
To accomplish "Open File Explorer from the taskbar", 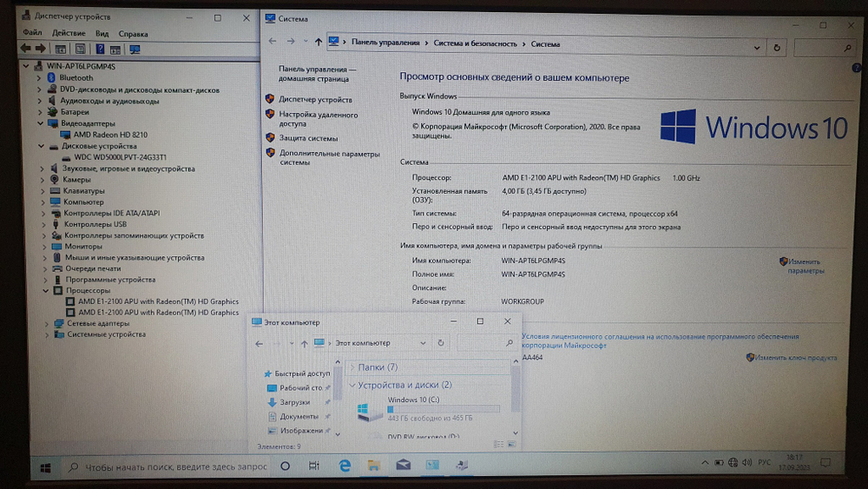I will (x=373, y=466).
